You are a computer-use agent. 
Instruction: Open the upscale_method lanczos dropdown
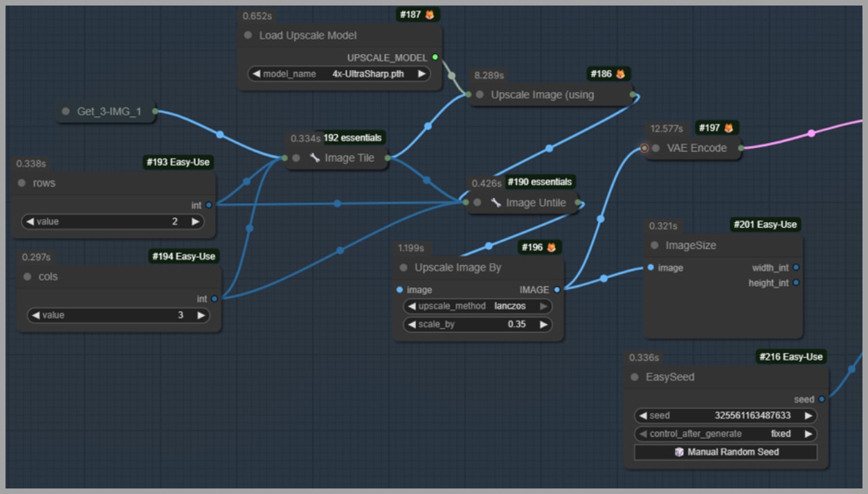coord(478,306)
